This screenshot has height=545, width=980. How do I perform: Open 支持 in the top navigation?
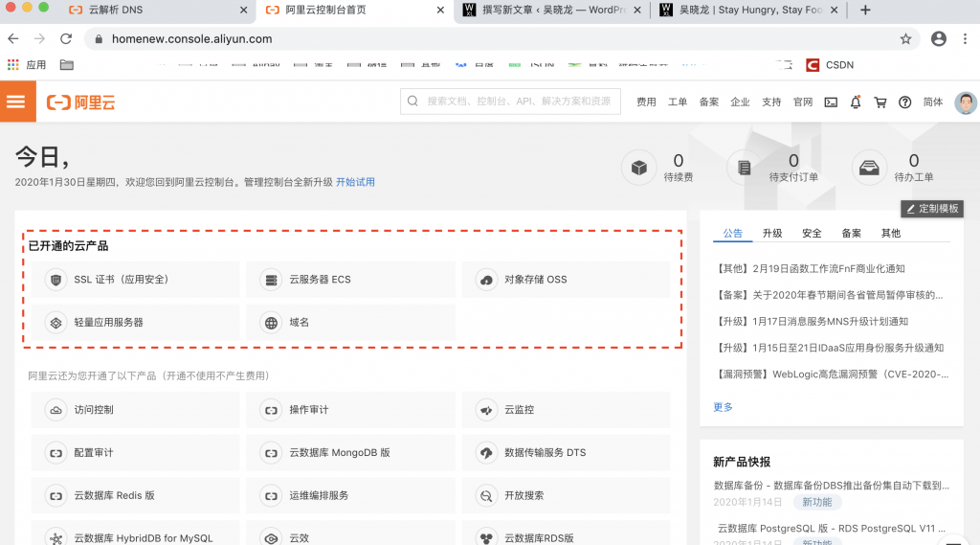(771, 102)
